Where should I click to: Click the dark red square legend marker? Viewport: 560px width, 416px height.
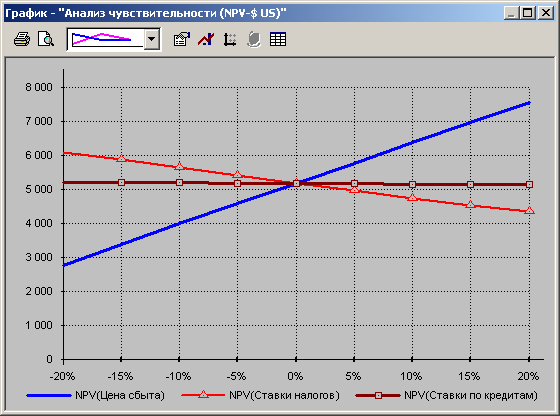[379, 395]
